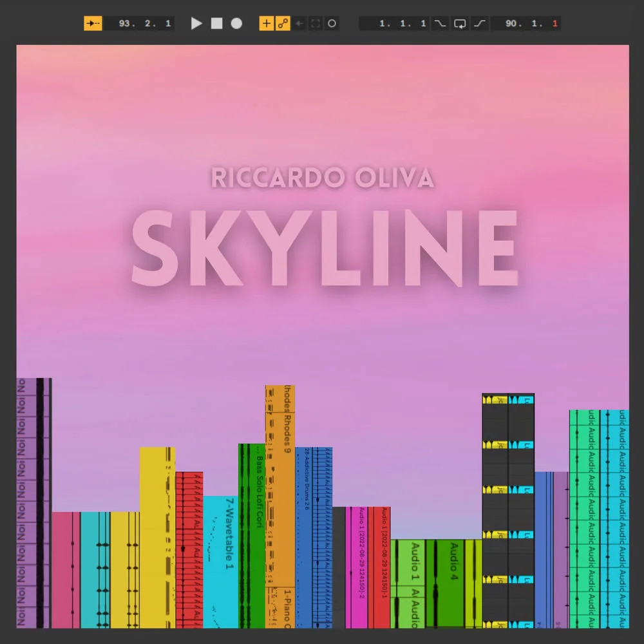
Task: Click the loop length field 90. 1. 1
Action: point(526,23)
